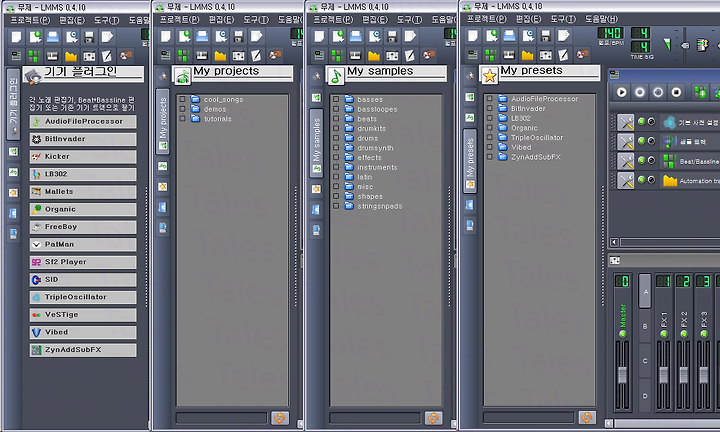Click the filter input field in My presets browser
This screenshot has width=720, height=432.
[x=529, y=417]
